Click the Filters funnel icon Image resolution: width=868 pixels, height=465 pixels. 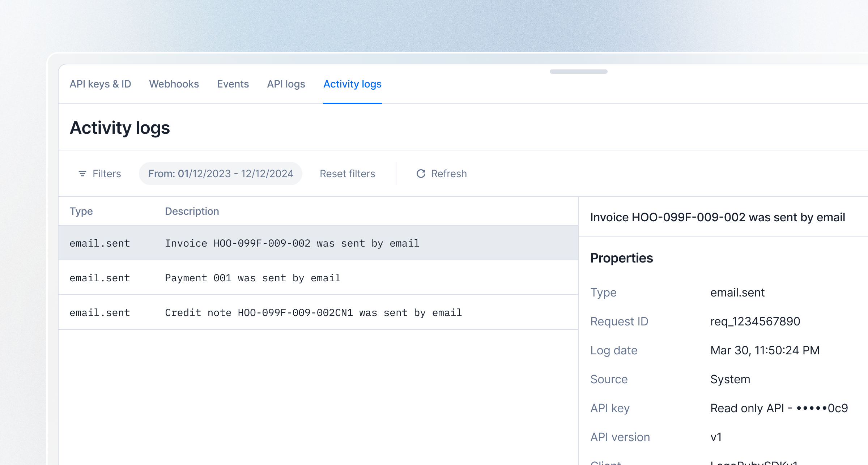(82, 174)
